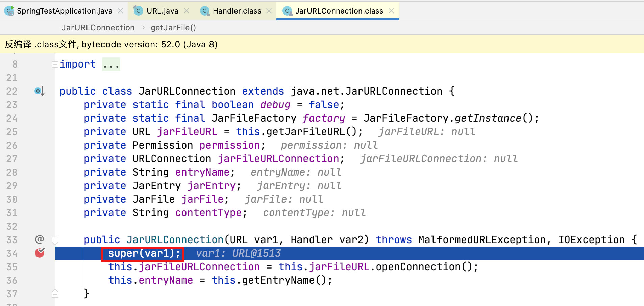
Task: Click the jarEntry field on line 29
Action: 212,186
